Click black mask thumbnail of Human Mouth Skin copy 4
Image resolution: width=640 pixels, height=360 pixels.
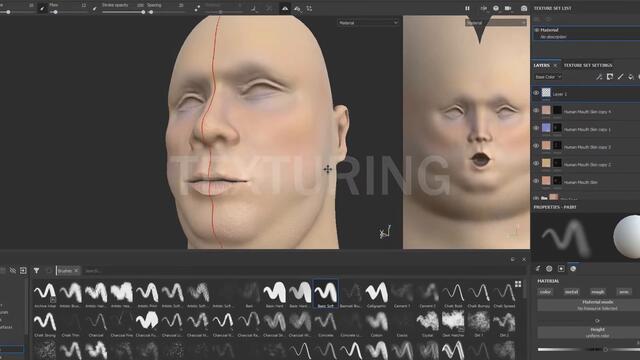tap(557, 110)
